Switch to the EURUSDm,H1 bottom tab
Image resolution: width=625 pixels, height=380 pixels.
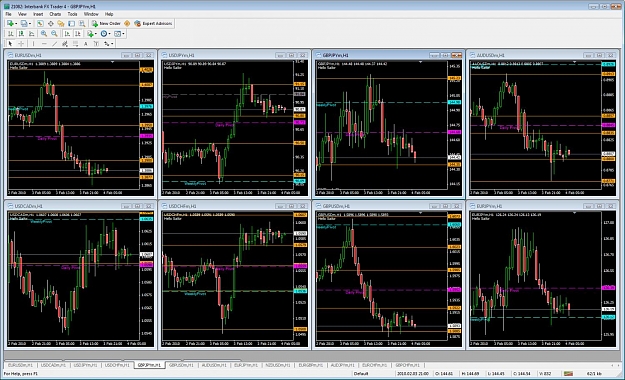(21, 365)
